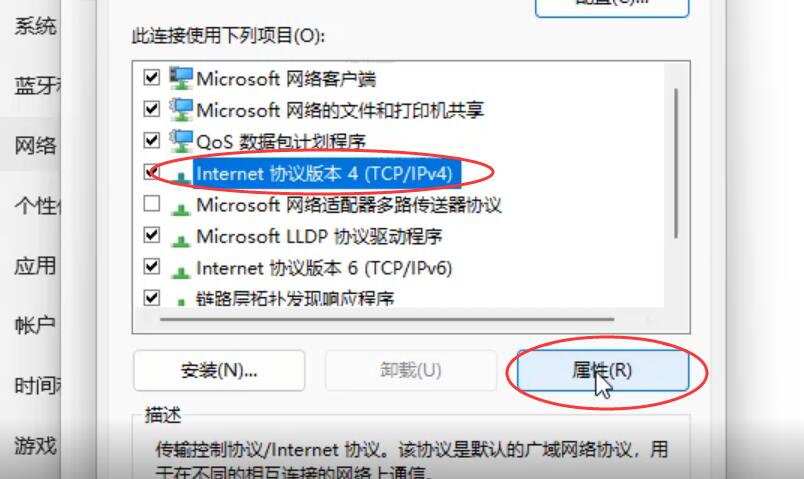
Task: Open the 网络 settings category in sidebar
Action: pos(35,146)
